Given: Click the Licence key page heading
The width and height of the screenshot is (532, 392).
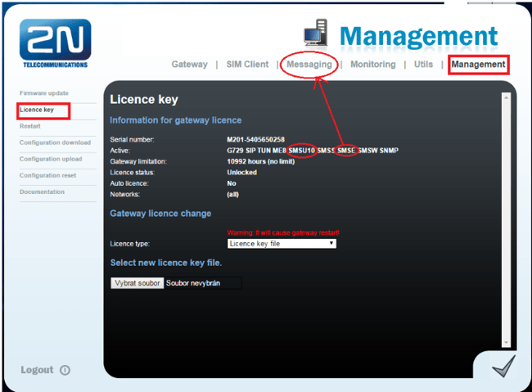Looking at the screenshot, I should click(144, 100).
